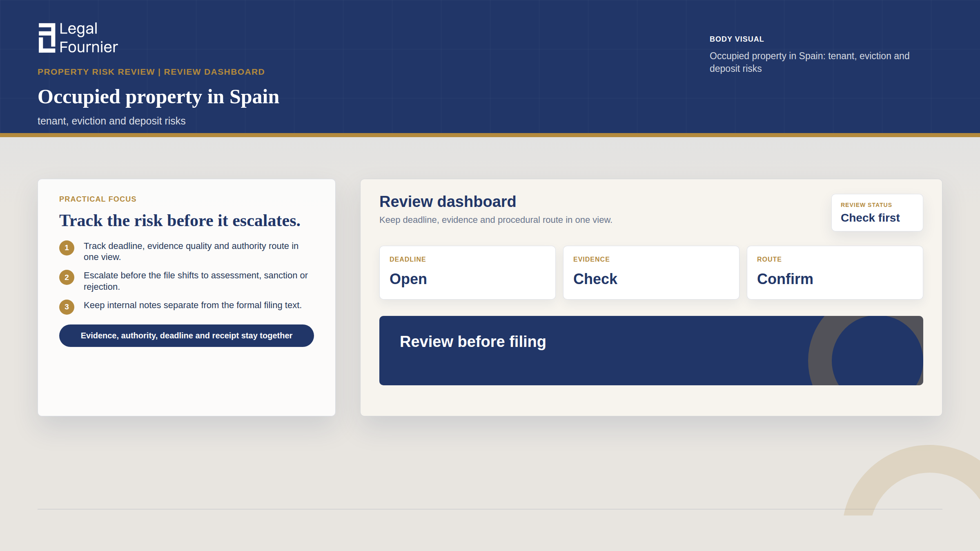Click 'Escalate before the file shifts to assessment' item
980x551 pixels.
pos(196,281)
